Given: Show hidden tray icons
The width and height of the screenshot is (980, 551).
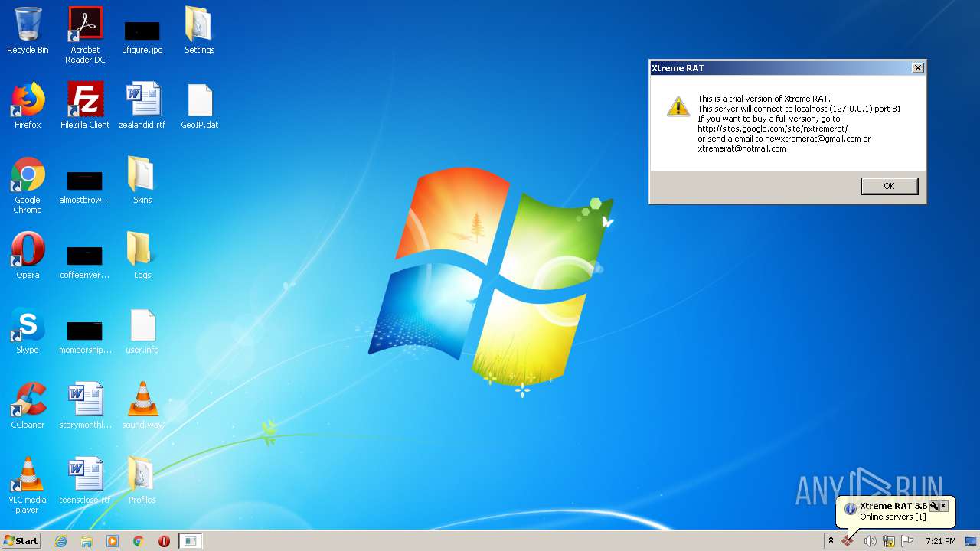Looking at the screenshot, I should coord(831,541).
